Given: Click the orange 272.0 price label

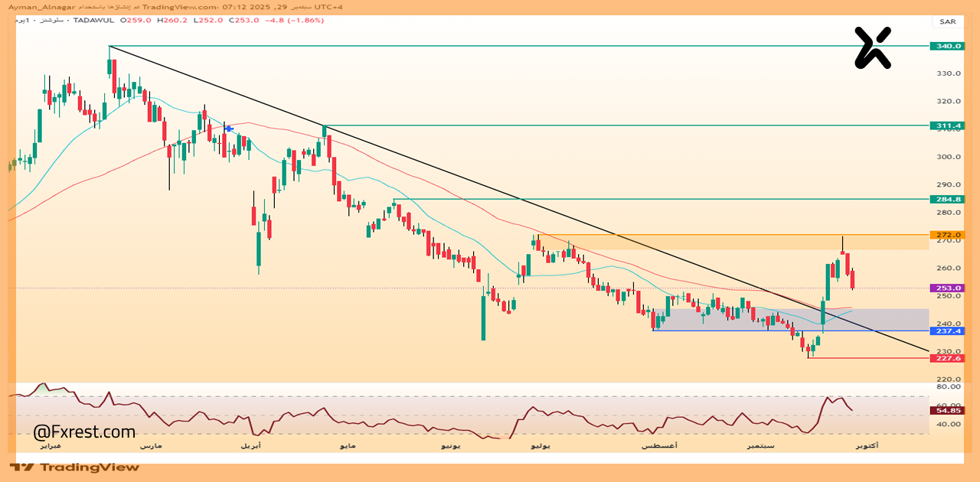Looking at the screenshot, I should click(947, 235).
